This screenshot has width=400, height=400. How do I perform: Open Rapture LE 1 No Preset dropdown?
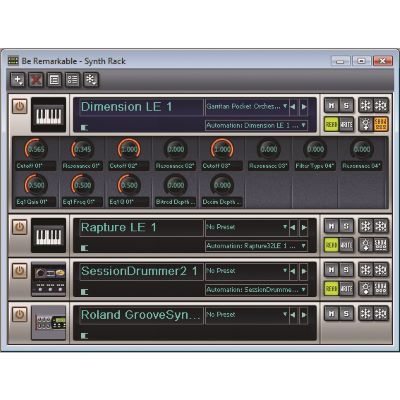point(247,227)
